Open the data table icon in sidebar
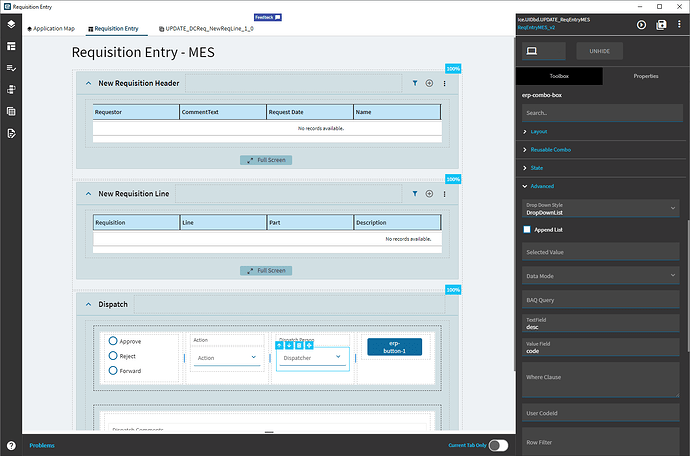 (x=11, y=111)
